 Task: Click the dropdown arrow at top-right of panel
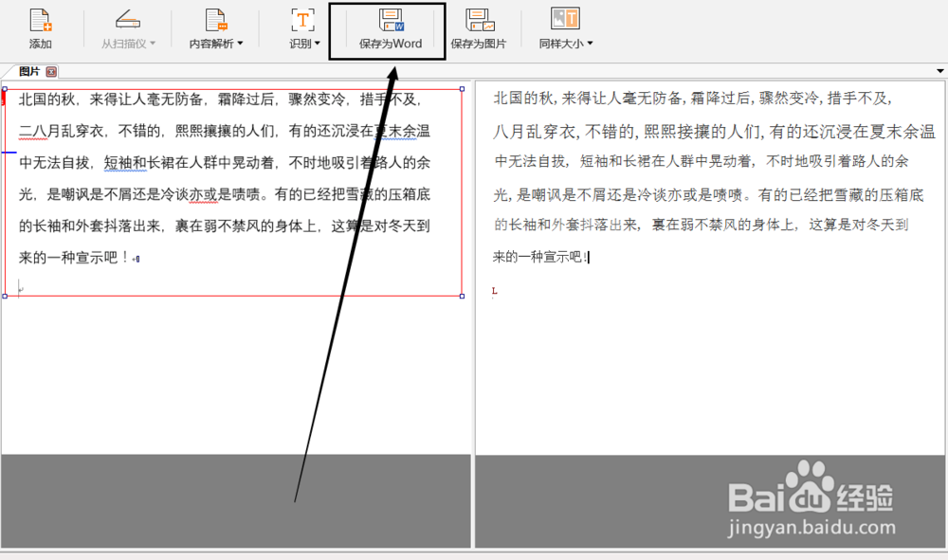point(940,71)
